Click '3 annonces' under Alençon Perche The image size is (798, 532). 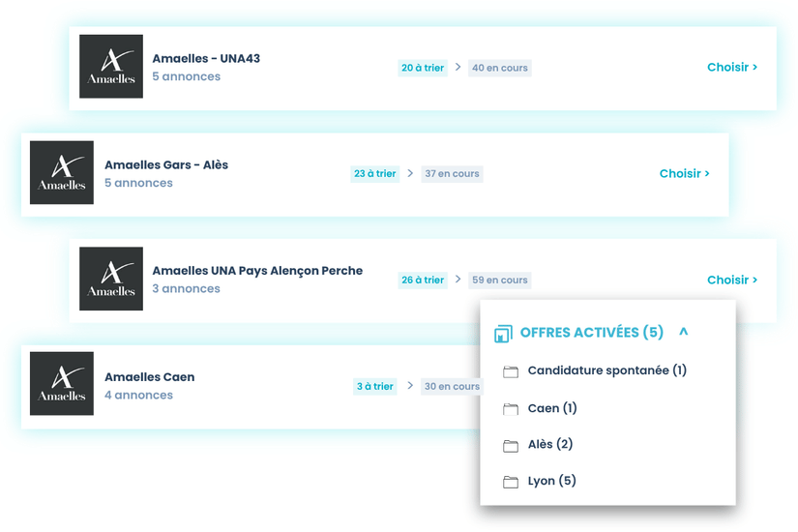187,288
